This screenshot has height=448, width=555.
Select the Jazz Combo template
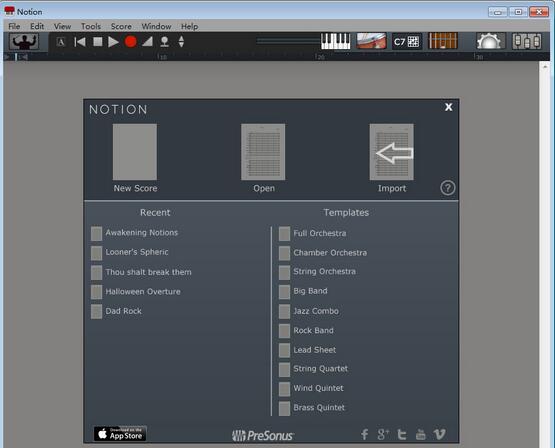pyautogui.click(x=309, y=311)
